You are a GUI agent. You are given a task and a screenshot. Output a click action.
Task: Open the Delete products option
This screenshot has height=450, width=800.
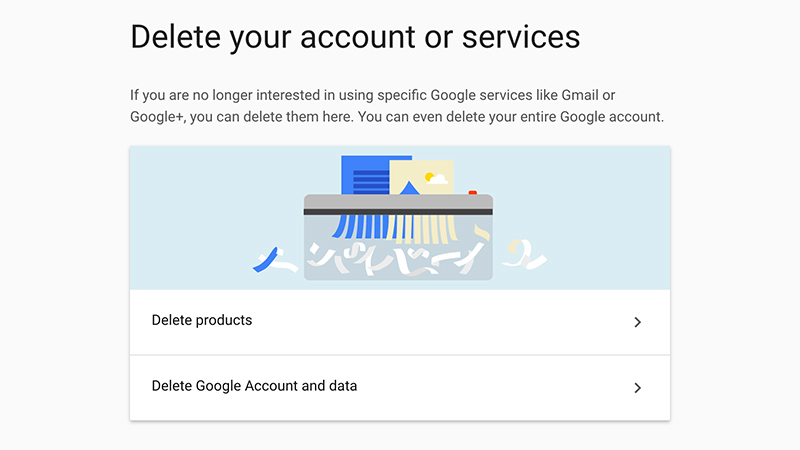click(400, 322)
